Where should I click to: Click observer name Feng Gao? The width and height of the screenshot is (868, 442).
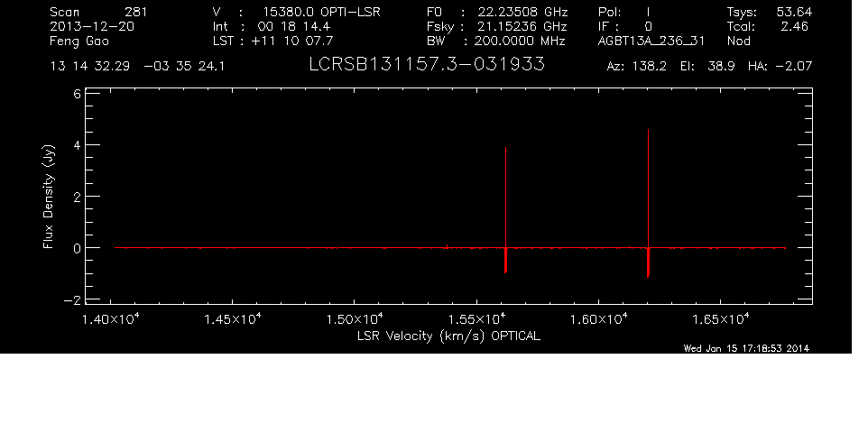[x=79, y=41]
